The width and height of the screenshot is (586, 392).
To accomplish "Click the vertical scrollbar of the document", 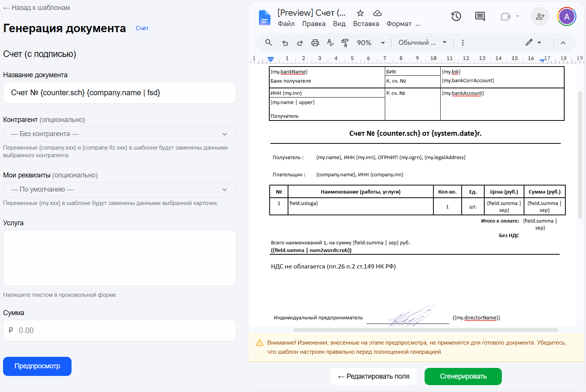I will tap(580, 155).
